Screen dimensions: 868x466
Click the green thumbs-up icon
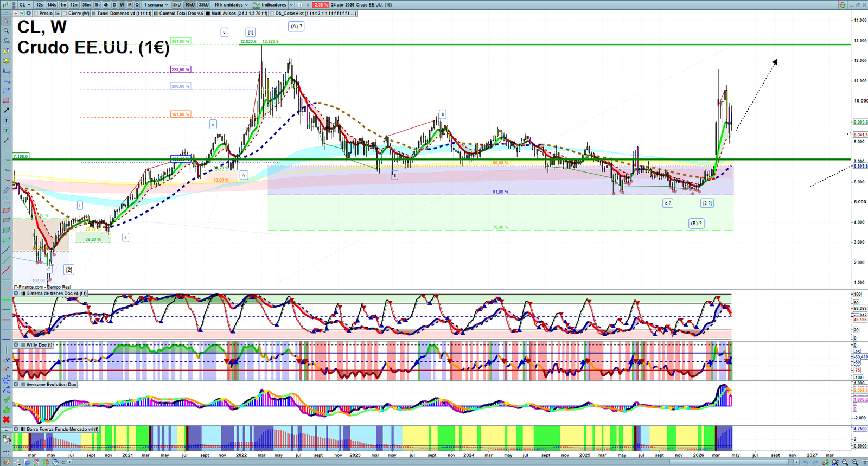[7, 410]
